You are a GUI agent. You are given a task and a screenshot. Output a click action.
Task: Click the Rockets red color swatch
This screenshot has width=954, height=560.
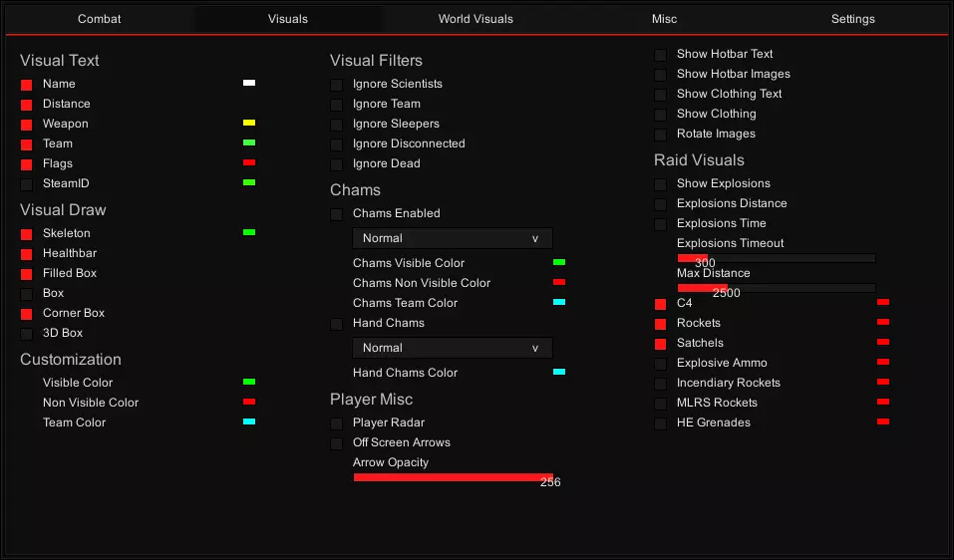click(883, 323)
